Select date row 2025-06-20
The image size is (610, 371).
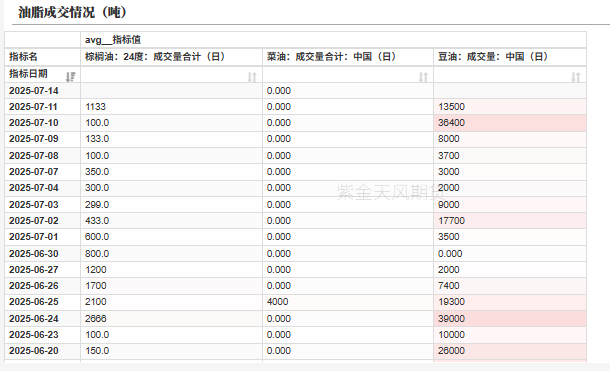(34, 351)
